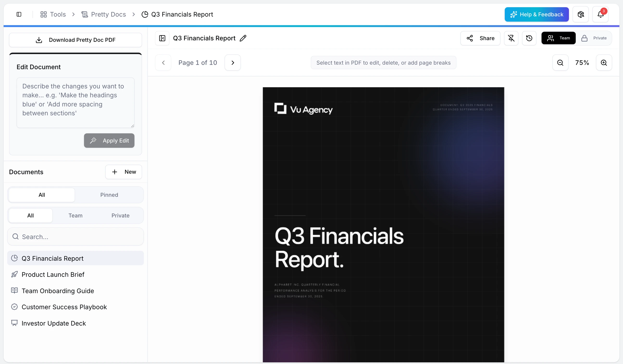Click the book icon beside Team Onboarding Guide
Viewport: 623px width, 364px height.
[x=14, y=290]
